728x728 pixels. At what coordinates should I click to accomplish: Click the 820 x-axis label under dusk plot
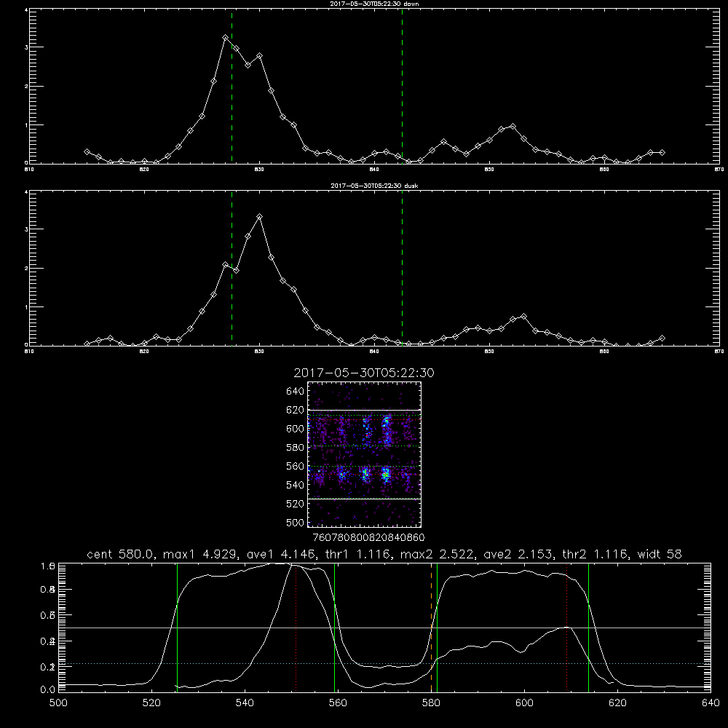144,352
